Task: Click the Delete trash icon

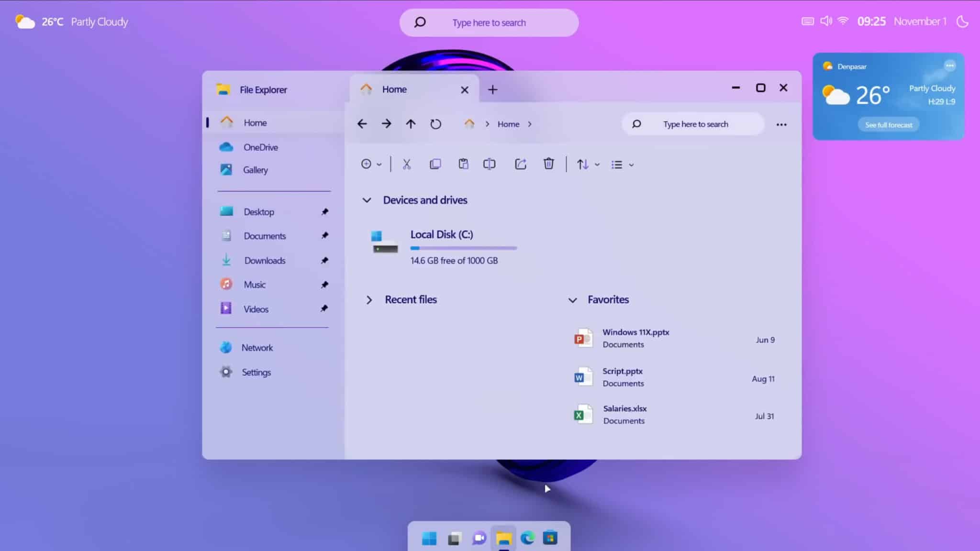Action: tap(548, 164)
